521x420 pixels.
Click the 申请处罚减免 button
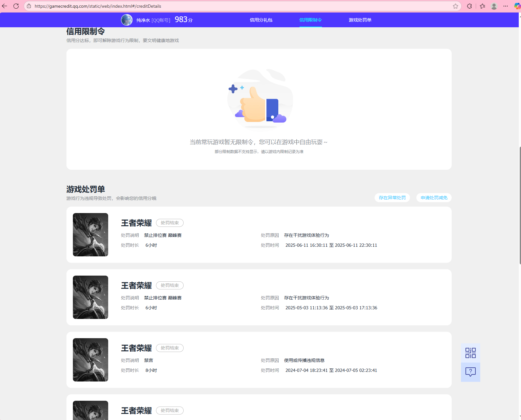click(x=433, y=198)
